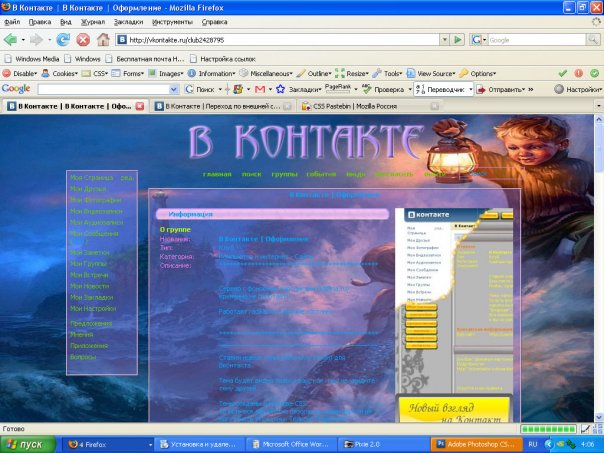The height and width of the screenshot is (453, 604).
Task: Open the Правка menu
Action: 40,22
